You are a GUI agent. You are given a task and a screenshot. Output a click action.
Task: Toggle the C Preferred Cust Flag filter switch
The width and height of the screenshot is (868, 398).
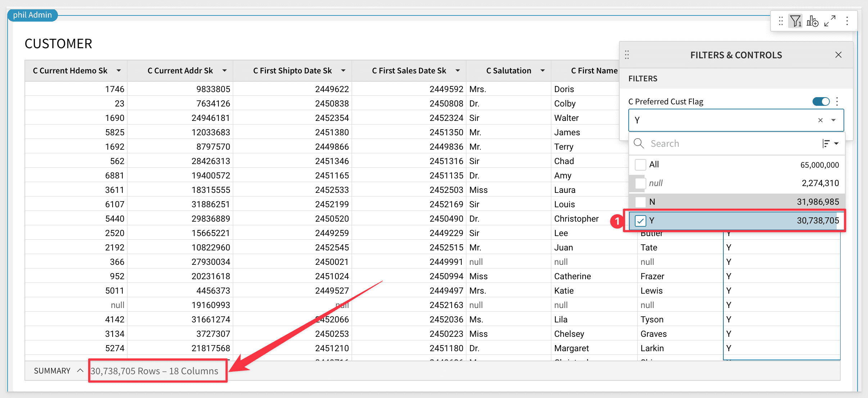(x=821, y=101)
